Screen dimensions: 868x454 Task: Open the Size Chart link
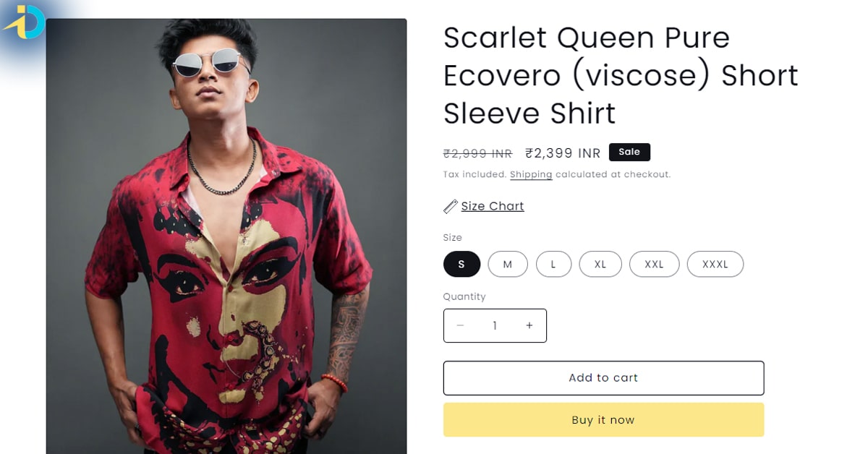(x=493, y=207)
